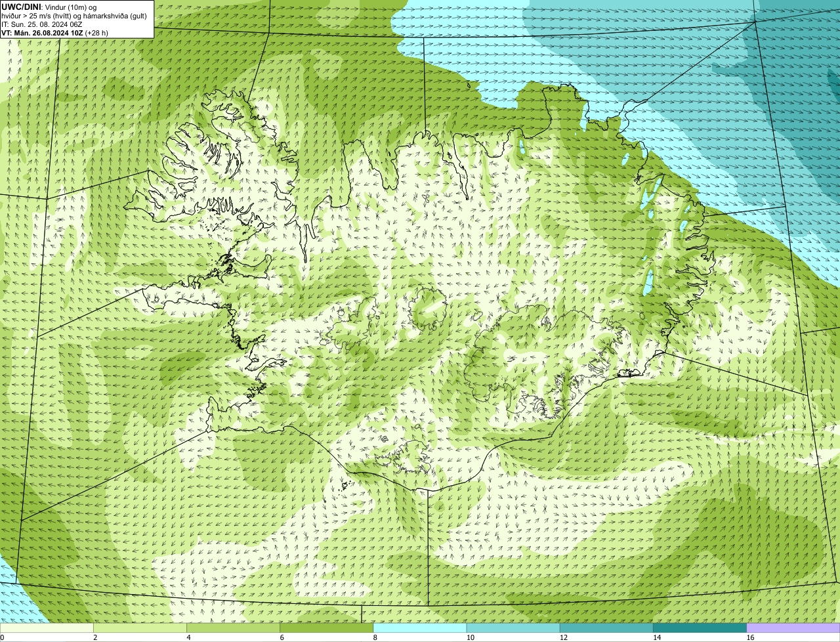Click the "IT: Sun. 25. 08. 2024 06Z" line

[x=42, y=24]
